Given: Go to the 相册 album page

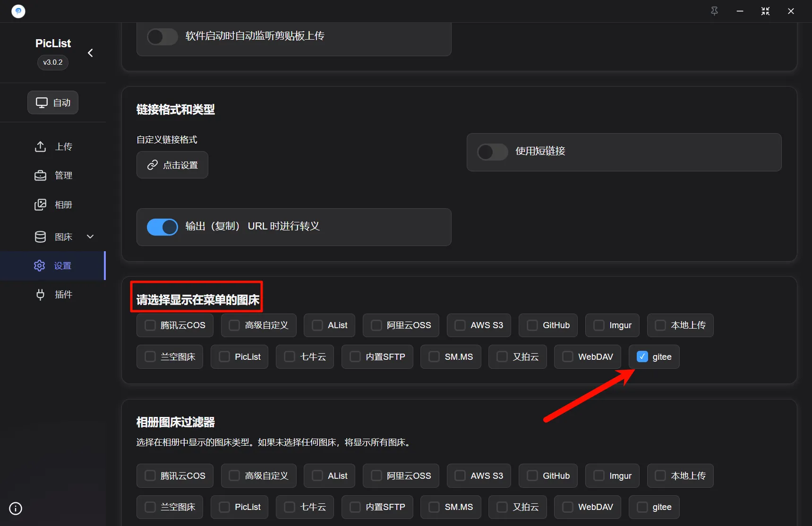Looking at the screenshot, I should [53, 204].
